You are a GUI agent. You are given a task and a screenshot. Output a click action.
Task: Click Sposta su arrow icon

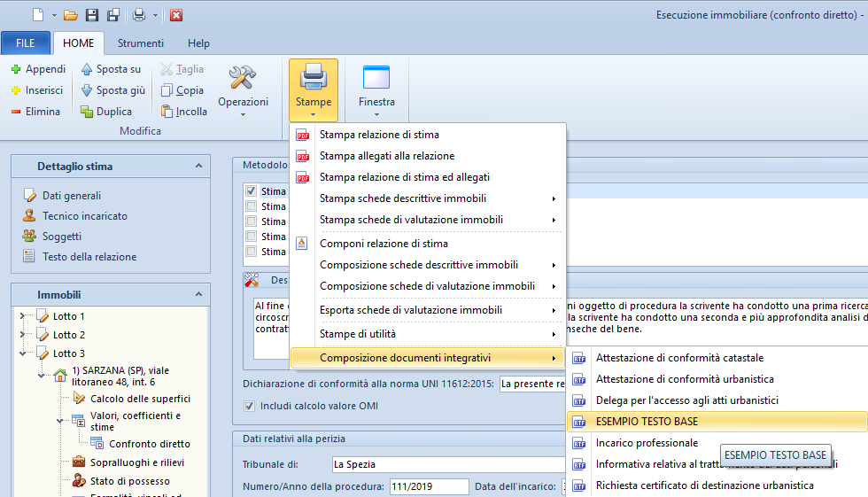coord(87,69)
